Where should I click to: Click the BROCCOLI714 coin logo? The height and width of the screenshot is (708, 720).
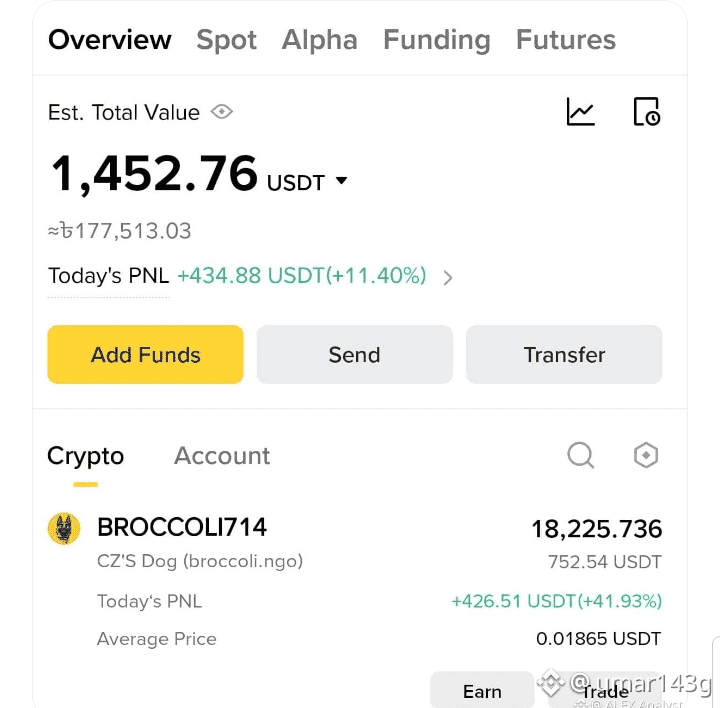click(64, 528)
